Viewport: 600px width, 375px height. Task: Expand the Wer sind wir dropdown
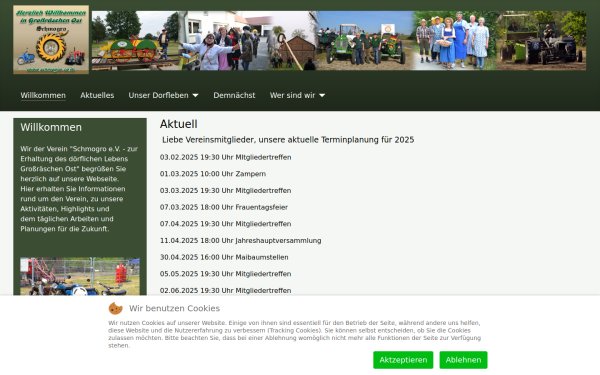[x=297, y=95]
